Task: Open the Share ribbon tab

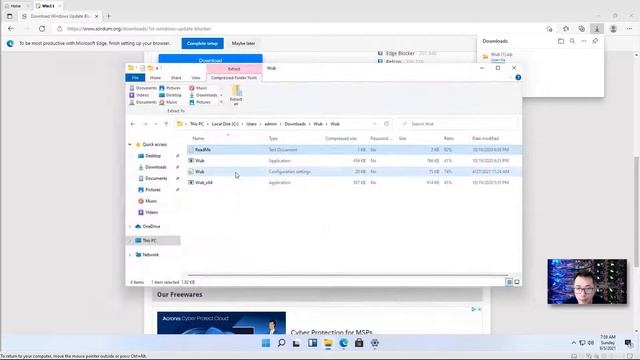Action: point(176,78)
